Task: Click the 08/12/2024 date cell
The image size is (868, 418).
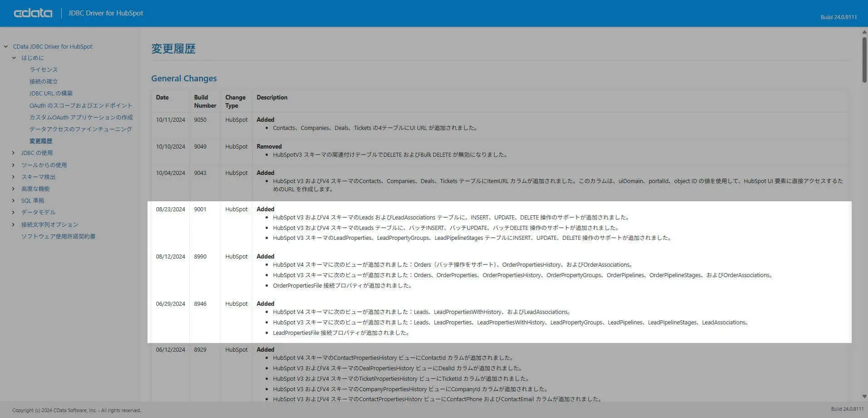Action: tap(170, 256)
